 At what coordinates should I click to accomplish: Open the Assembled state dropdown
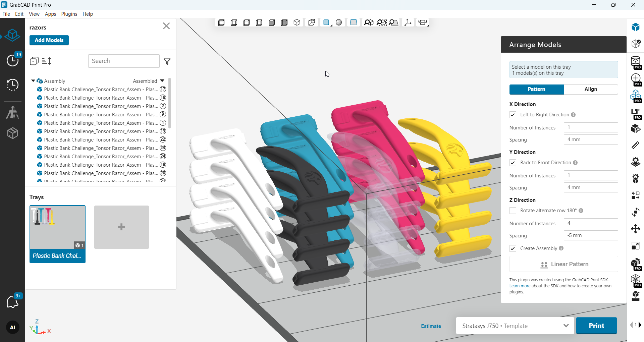[x=162, y=81]
